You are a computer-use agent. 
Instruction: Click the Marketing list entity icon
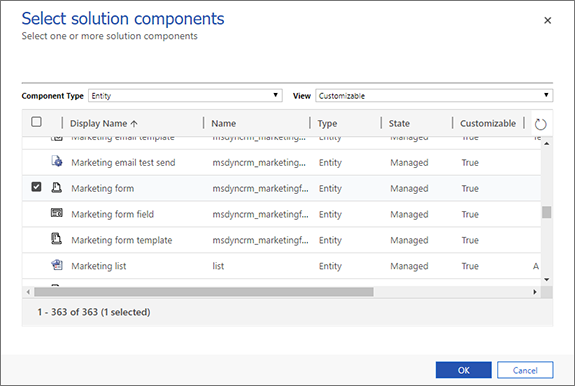[56, 265]
